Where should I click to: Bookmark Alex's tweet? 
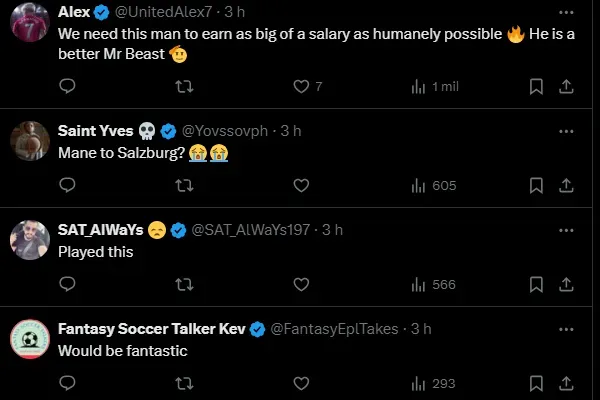pyautogui.click(x=536, y=87)
